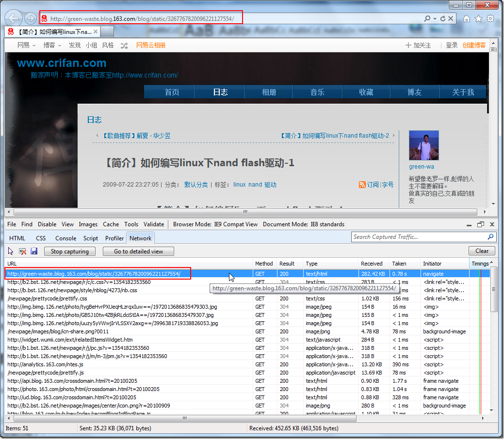Screen dimensions: 504x439
Task: Open the Disable menu
Action: pos(47,224)
